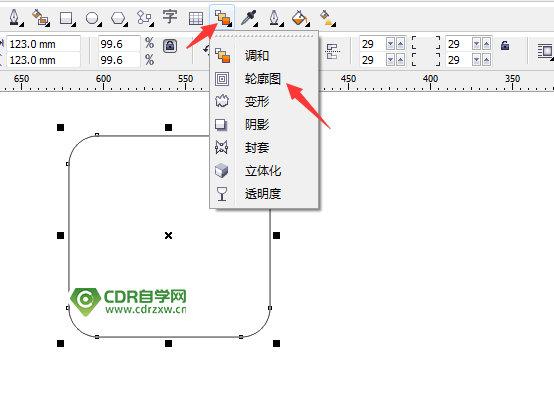The height and width of the screenshot is (413, 554).
Task: Select the Polygon tool
Action: (118, 18)
